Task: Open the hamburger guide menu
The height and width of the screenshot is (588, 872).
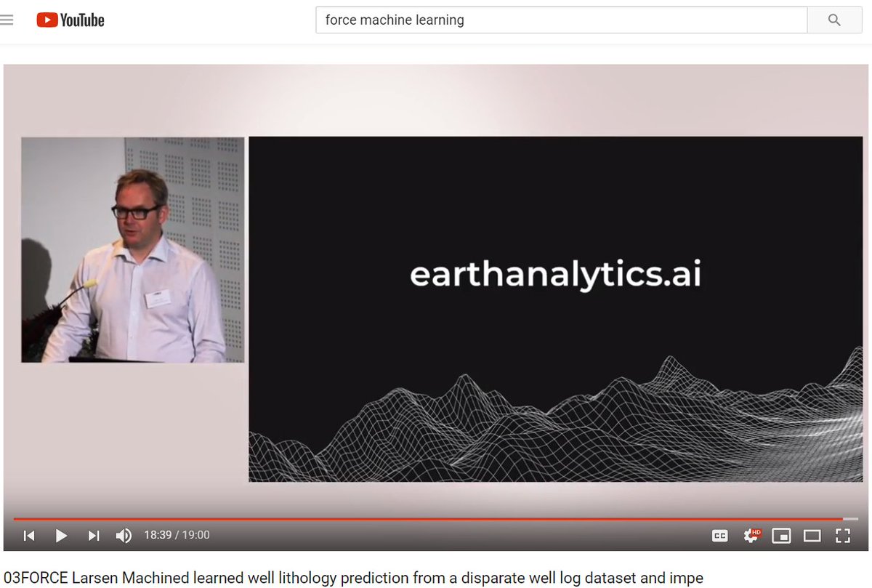Action: (x=7, y=20)
